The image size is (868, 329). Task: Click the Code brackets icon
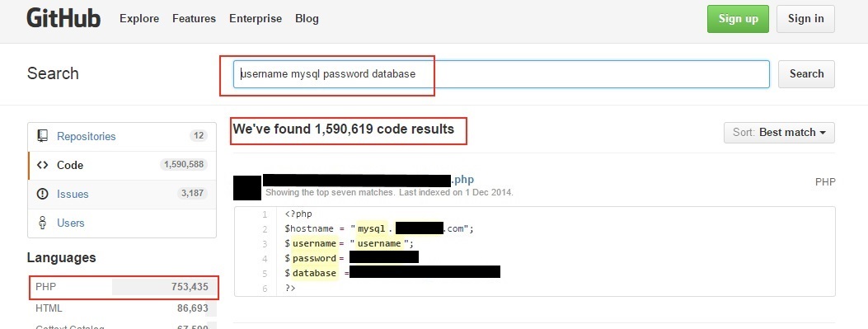[x=43, y=165]
